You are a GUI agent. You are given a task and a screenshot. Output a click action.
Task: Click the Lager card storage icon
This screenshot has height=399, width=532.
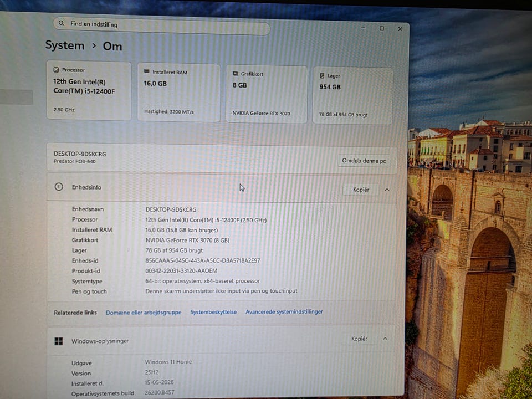pyautogui.click(x=322, y=76)
